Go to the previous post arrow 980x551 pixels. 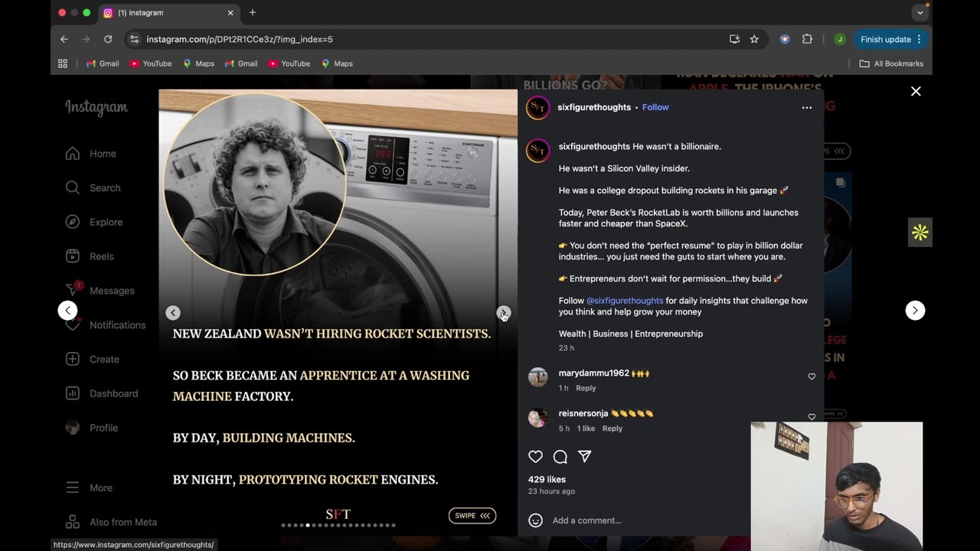pos(68,310)
